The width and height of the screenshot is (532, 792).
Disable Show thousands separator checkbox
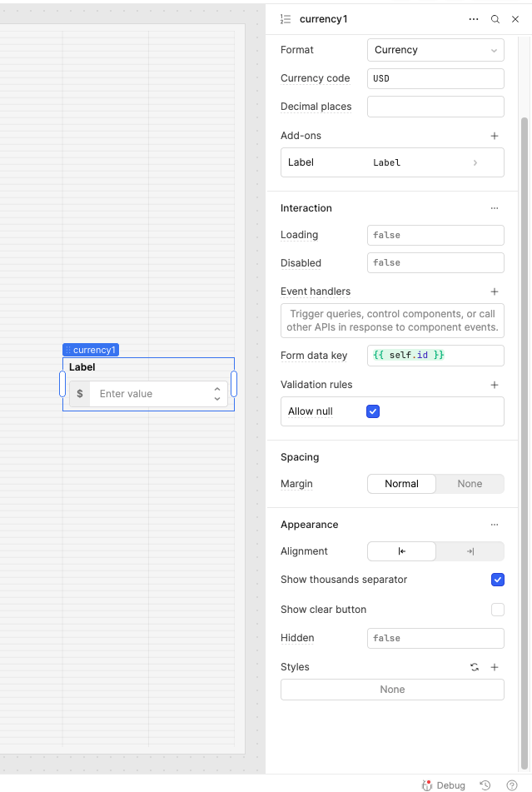coord(498,580)
